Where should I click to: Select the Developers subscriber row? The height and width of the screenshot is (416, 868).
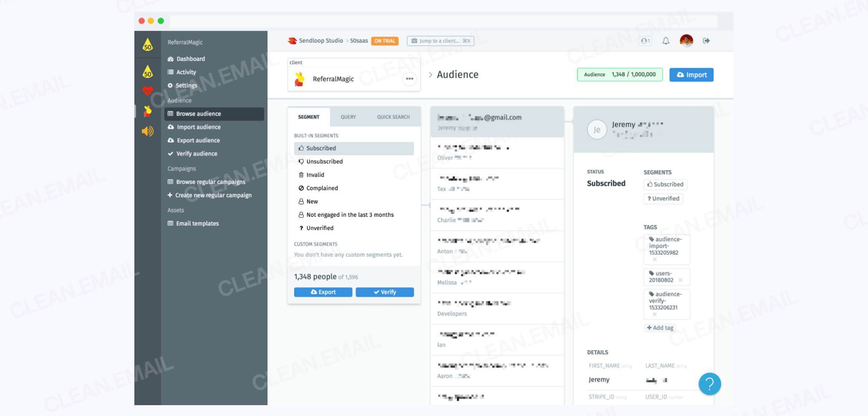tap(497, 309)
